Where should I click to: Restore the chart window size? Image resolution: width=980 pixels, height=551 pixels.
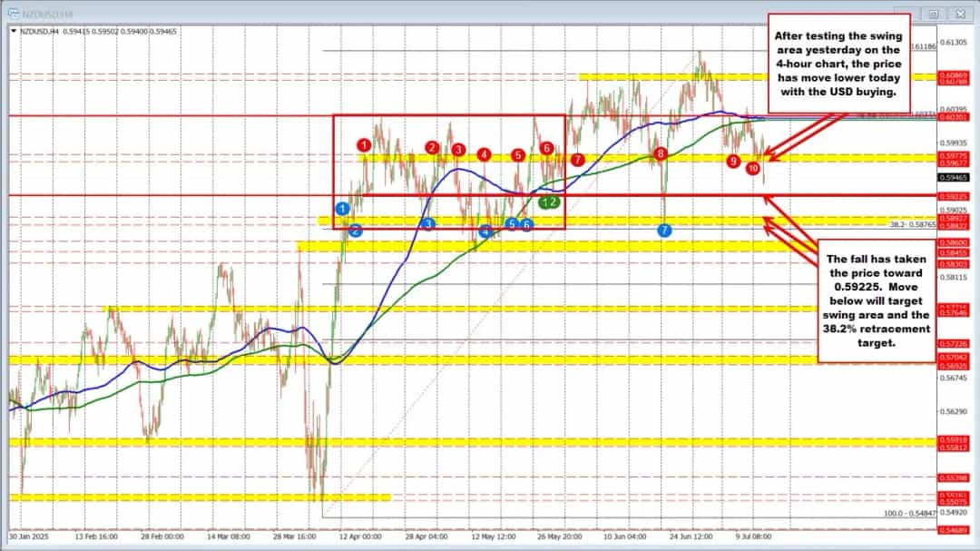(x=933, y=14)
